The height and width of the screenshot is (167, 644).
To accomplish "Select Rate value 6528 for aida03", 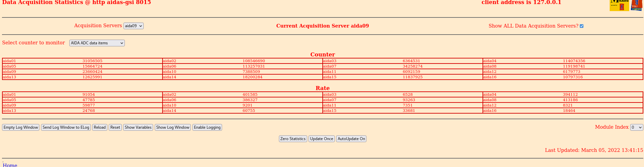I will pos(408,94).
